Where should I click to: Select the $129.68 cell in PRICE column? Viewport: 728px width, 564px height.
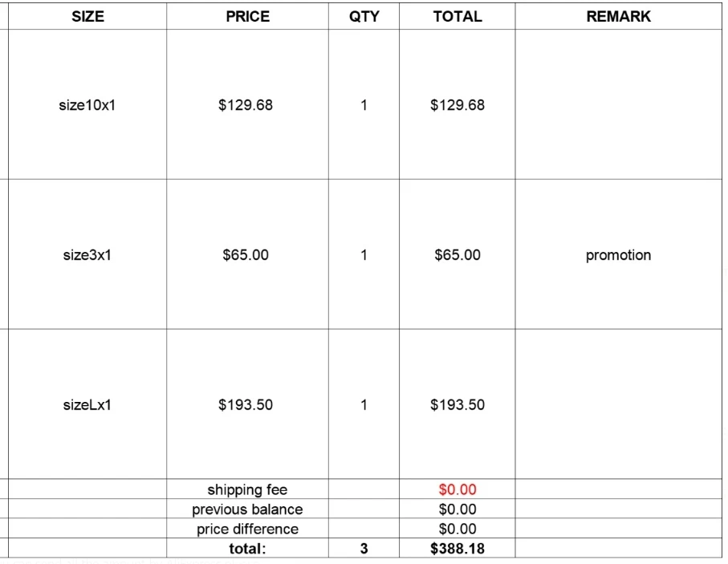pos(246,105)
